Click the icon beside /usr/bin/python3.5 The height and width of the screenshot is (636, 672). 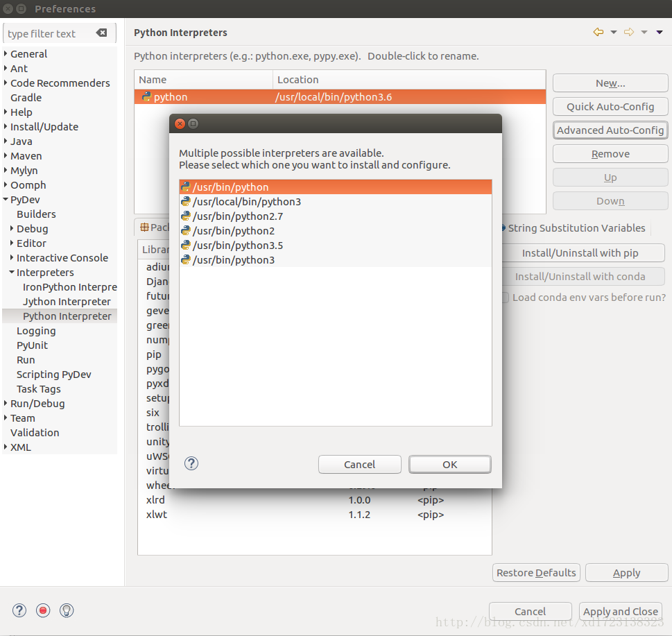tap(186, 245)
